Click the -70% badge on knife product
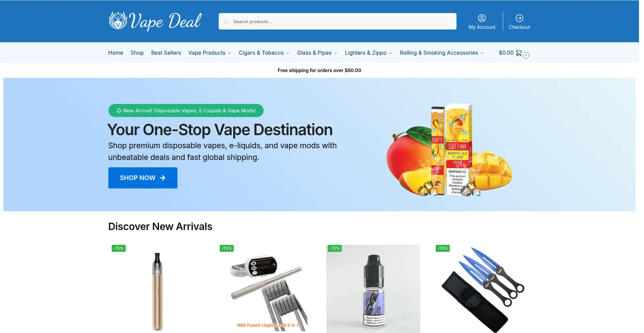644x333 pixels. 443,248
